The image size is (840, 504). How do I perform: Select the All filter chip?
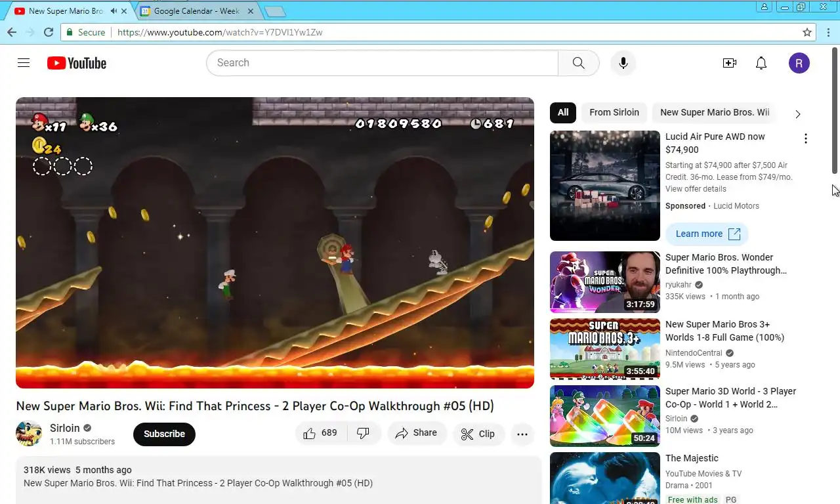point(563,112)
